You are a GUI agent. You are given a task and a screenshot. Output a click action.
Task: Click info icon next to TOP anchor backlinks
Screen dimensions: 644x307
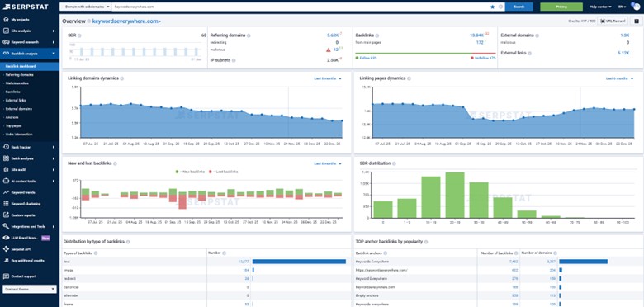click(427, 242)
